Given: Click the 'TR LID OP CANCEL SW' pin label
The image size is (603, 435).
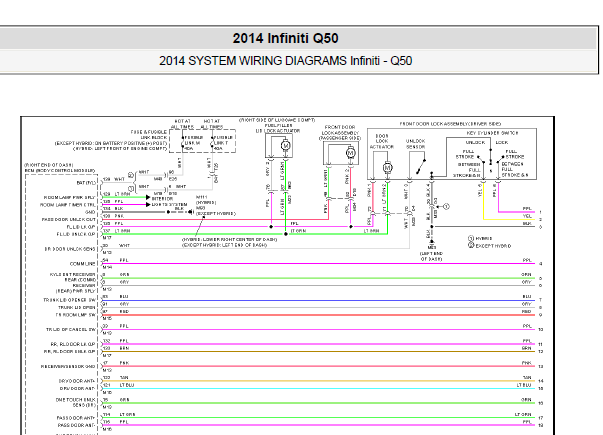Looking at the screenshot, I should tap(71, 330).
